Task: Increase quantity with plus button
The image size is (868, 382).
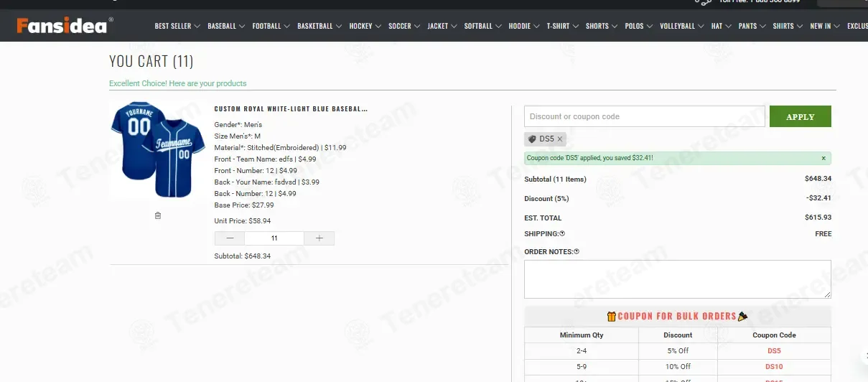Action: (x=319, y=238)
